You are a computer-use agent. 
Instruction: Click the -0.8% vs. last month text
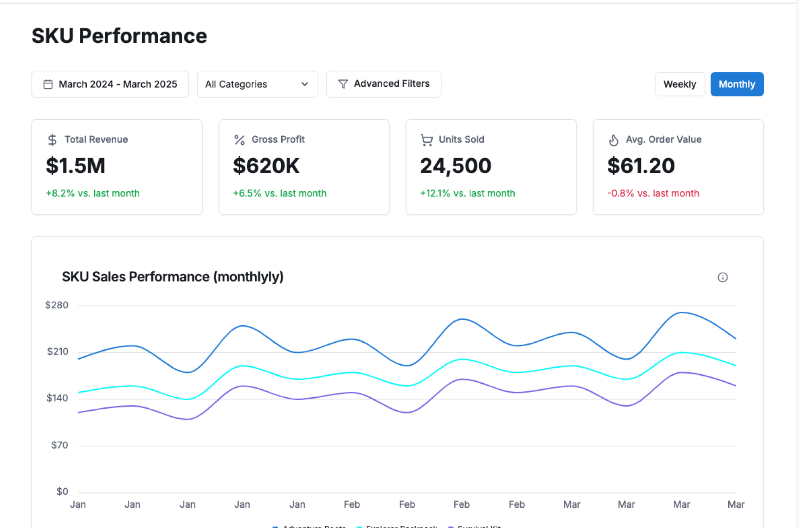pyautogui.click(x=653, y=193)
